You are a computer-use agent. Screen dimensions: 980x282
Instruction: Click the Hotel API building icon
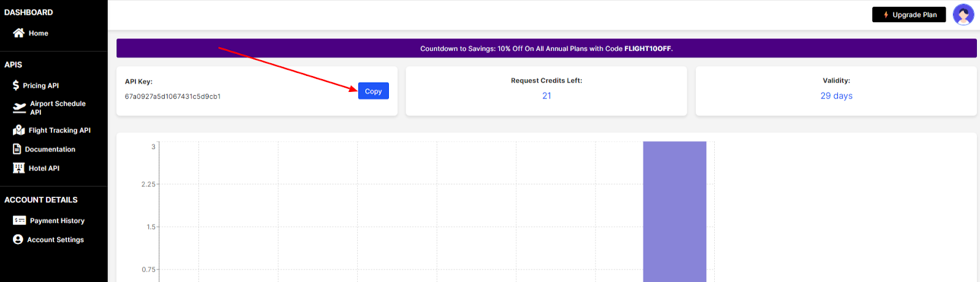[x=19, y=168]
